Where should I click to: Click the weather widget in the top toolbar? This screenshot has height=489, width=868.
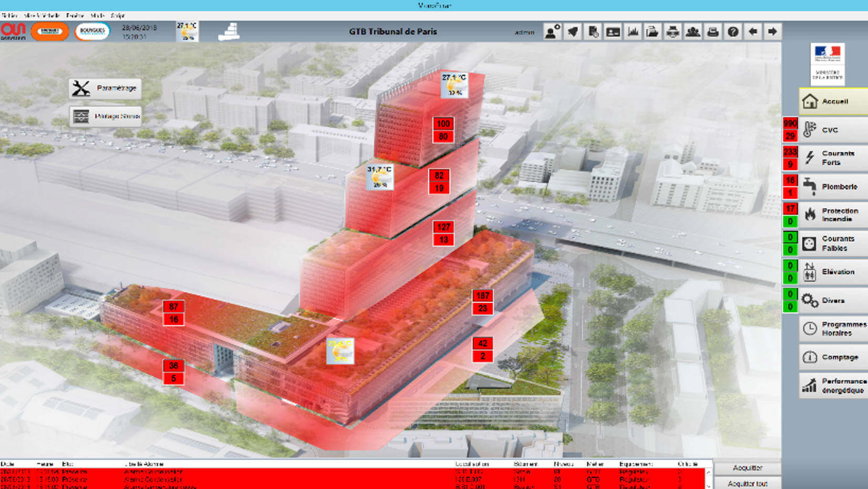187,32
